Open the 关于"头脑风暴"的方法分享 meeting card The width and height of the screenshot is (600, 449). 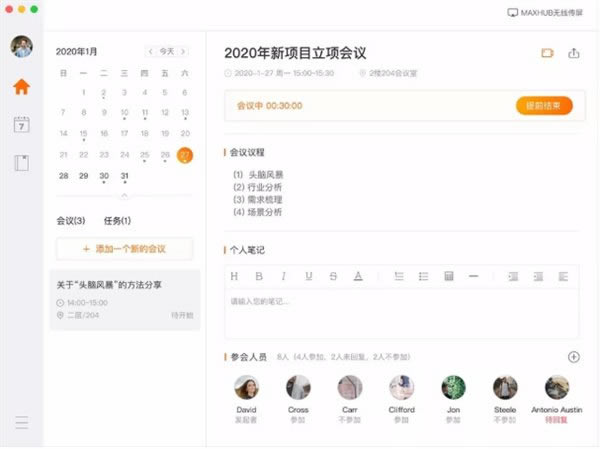tap(125, 300)
